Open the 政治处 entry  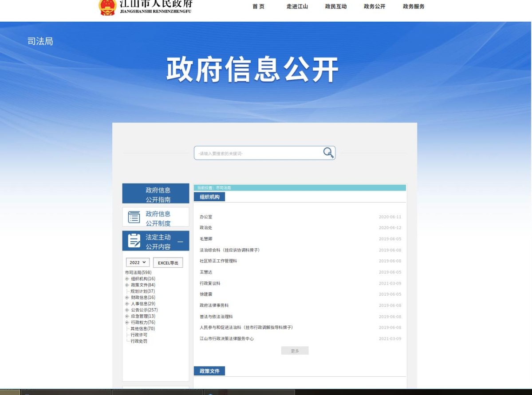tap(206, 227)
